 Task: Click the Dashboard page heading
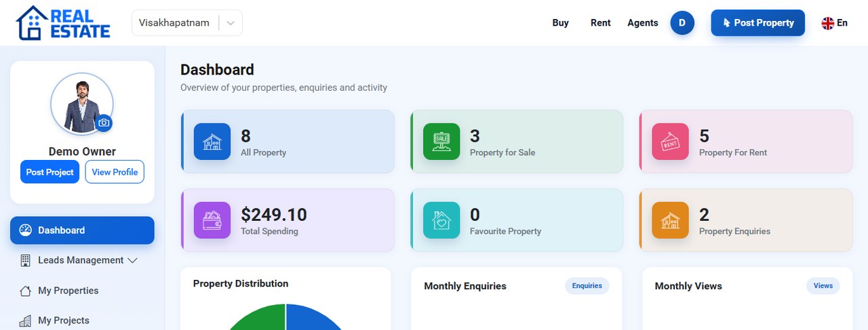coord(217,70)
